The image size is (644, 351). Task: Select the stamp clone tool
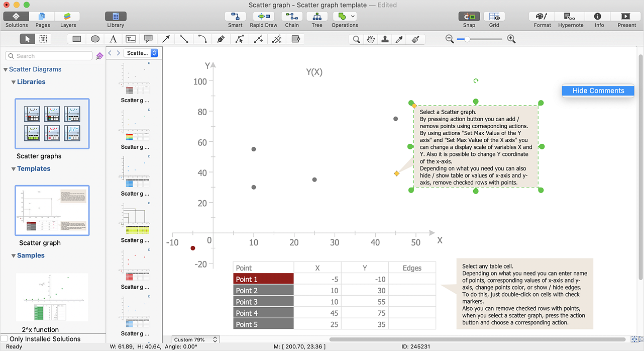click(385, 39)
